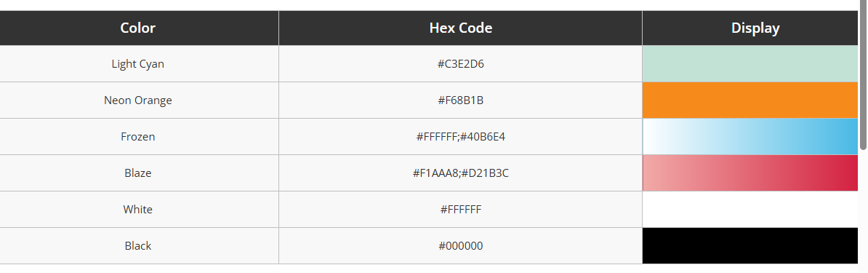Click the Neon Orange display swatch

[x=750, y=100]
